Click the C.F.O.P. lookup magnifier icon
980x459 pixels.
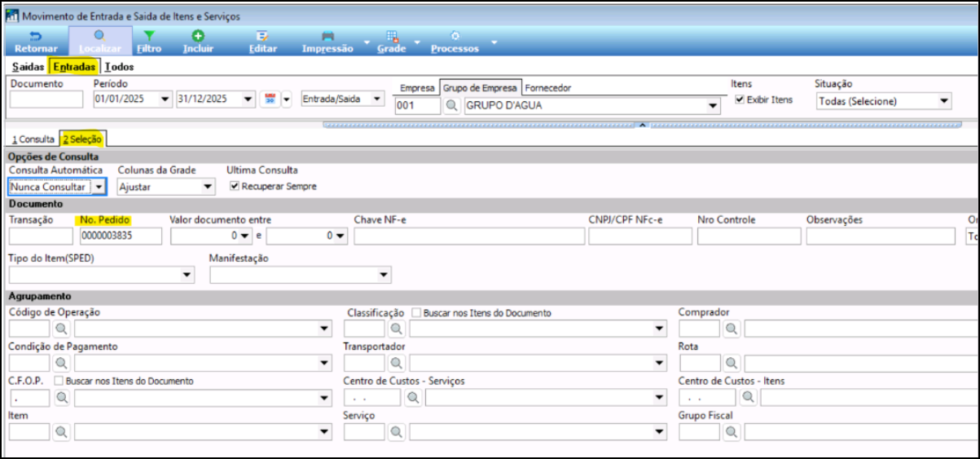point(62,397)
